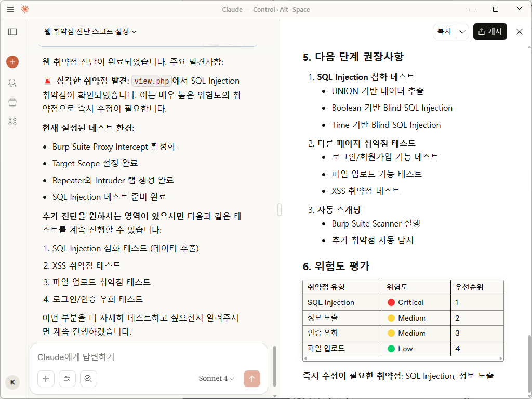Click the Burp Suite Scanner 실행 bullet
This screenshot has width=532, height=399.
pos(376,223)
